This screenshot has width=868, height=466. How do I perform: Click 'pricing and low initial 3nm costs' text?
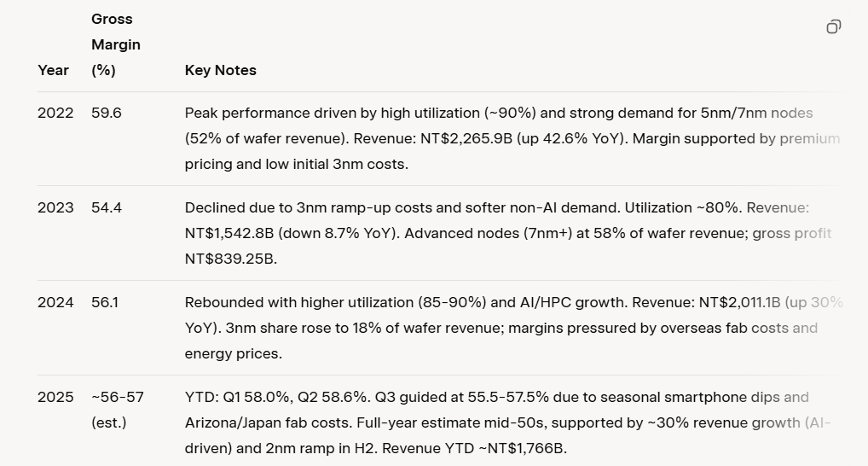[296, 165]
